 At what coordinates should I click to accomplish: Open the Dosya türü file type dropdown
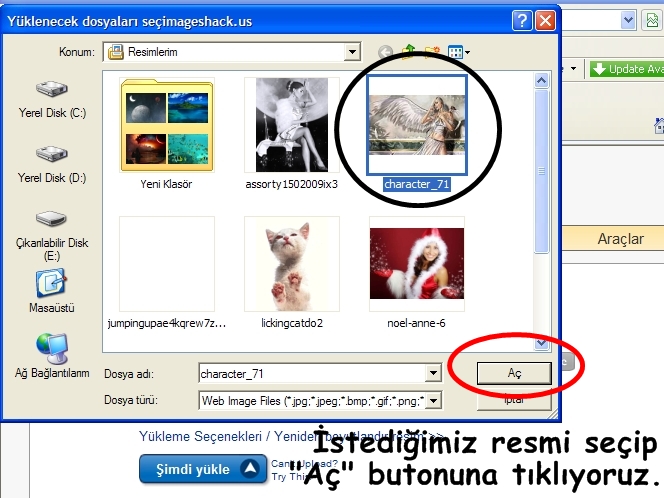point(433,401)
